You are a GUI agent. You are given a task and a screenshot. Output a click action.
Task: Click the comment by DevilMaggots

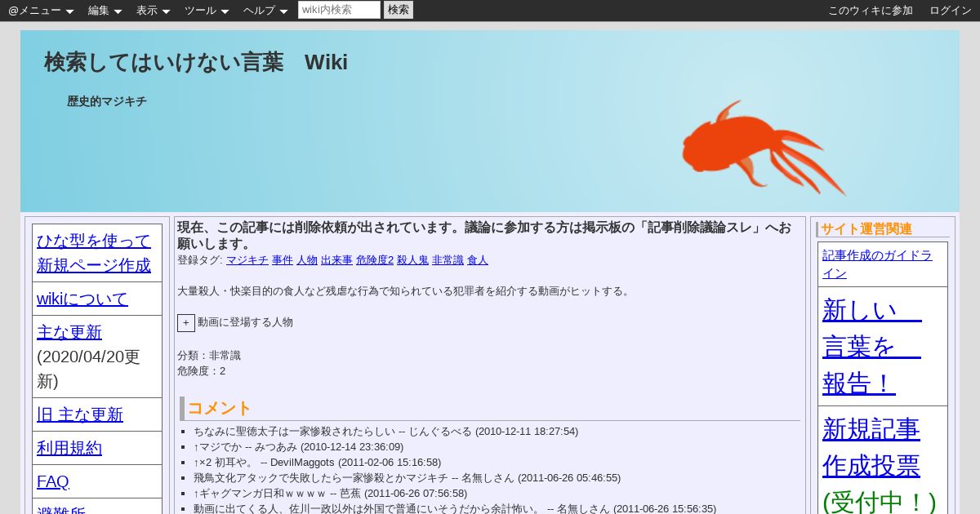coord(317,463)
